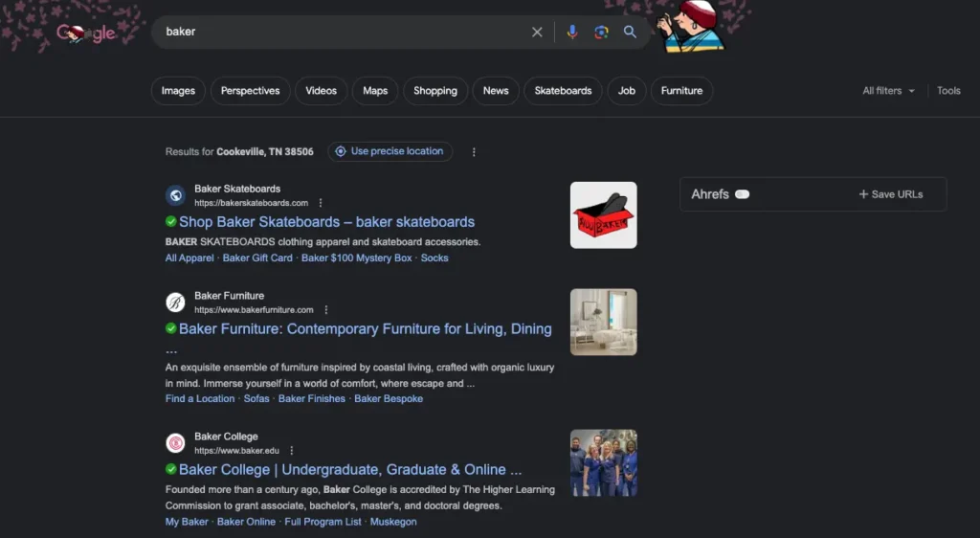Open the Socks sitelink

point(434,258)
